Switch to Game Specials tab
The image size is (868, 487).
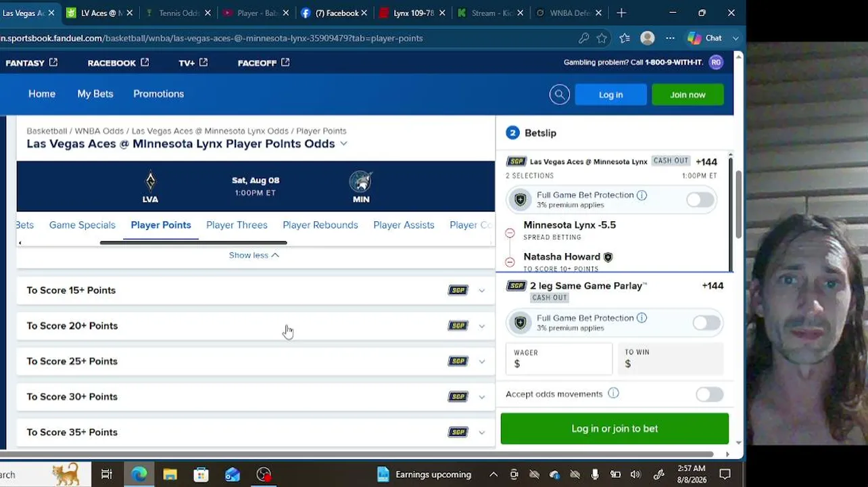point(82,225)
